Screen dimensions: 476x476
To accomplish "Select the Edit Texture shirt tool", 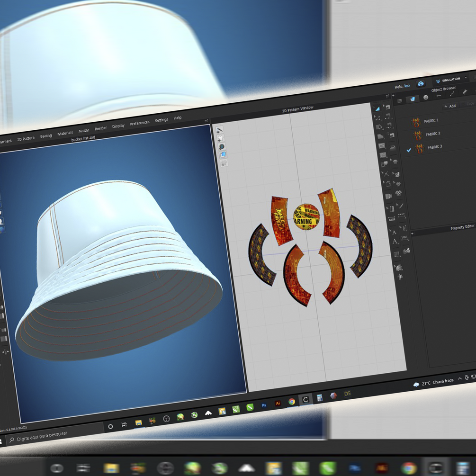I will 395,161.
